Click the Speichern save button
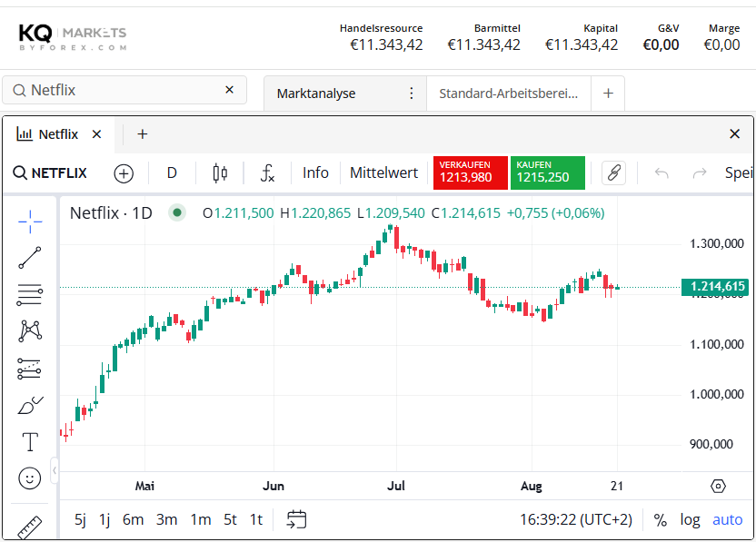756x542 pixels. (739, 173)
